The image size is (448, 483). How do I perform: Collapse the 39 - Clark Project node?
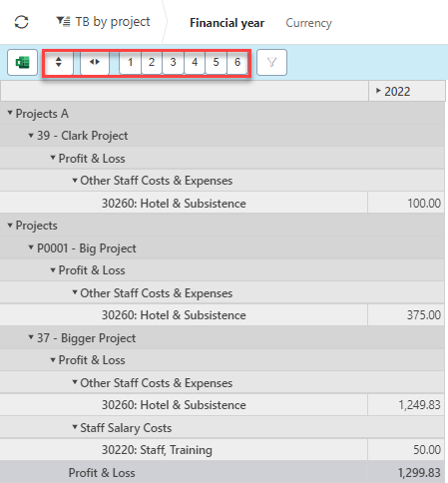[31, 136]
